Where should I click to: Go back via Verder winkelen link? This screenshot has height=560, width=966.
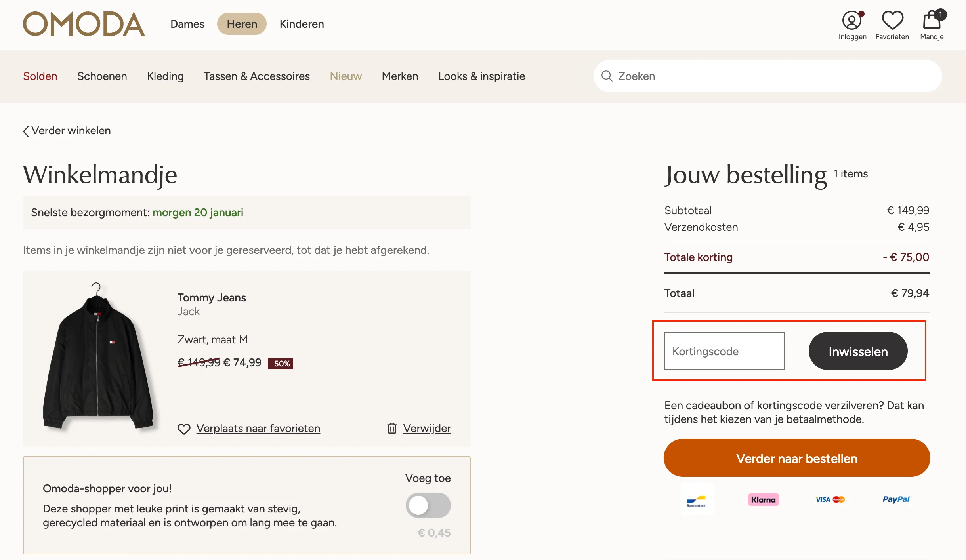point(66,131)
